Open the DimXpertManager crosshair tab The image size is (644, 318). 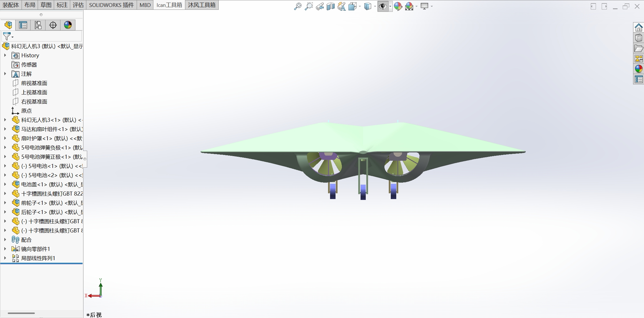point(53,25)
